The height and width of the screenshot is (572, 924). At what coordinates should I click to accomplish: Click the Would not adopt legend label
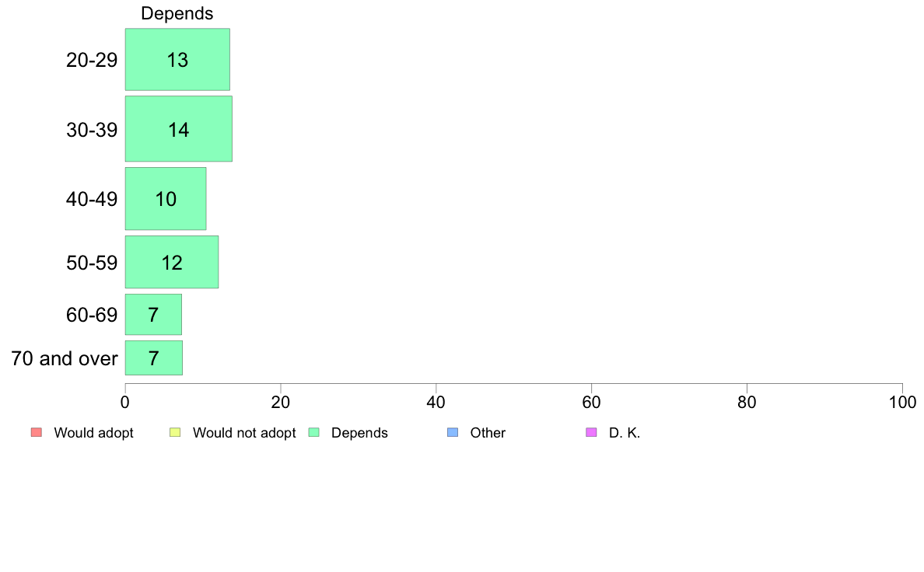(244, 433)
